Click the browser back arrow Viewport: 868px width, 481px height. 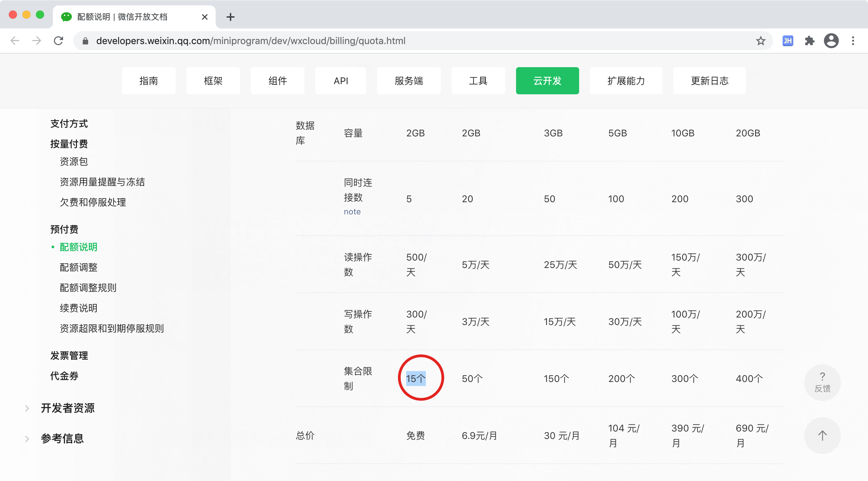coord(15,41)
